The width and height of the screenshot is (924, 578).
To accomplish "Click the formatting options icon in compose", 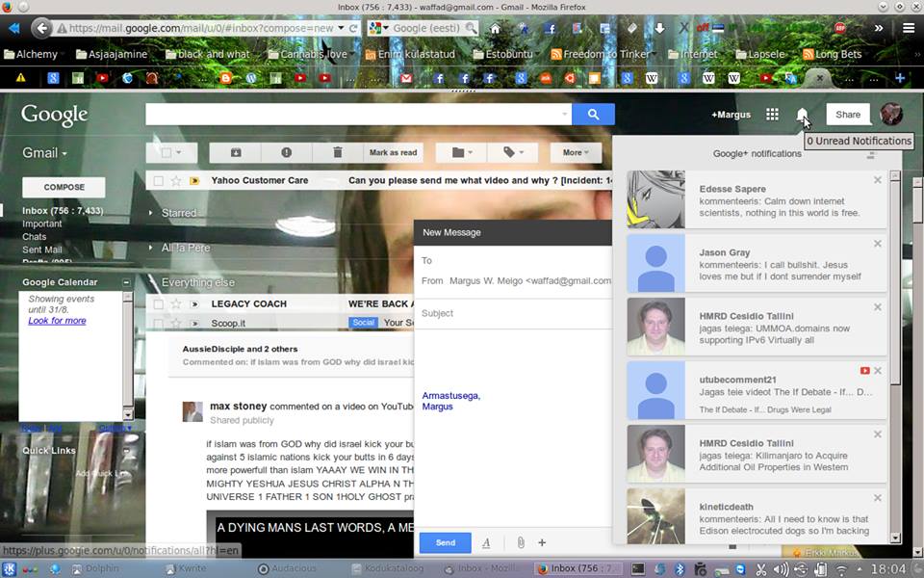I will 486,542.
